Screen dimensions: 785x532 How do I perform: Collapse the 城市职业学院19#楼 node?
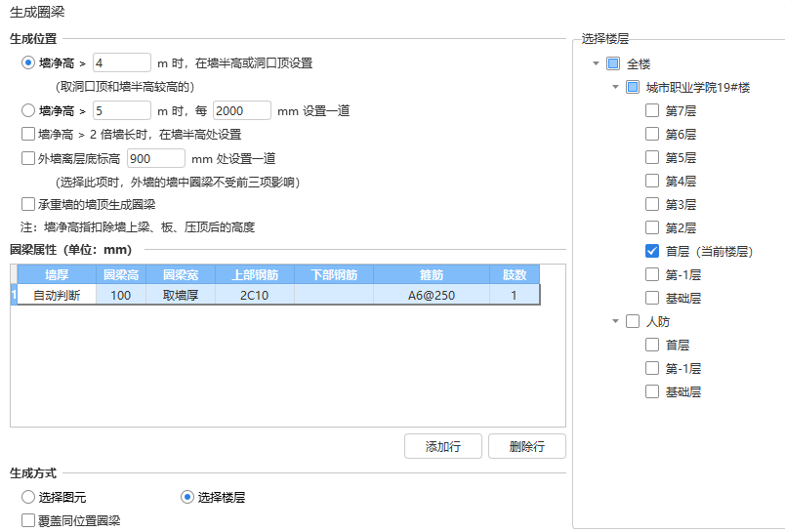[x=615, y=87]
